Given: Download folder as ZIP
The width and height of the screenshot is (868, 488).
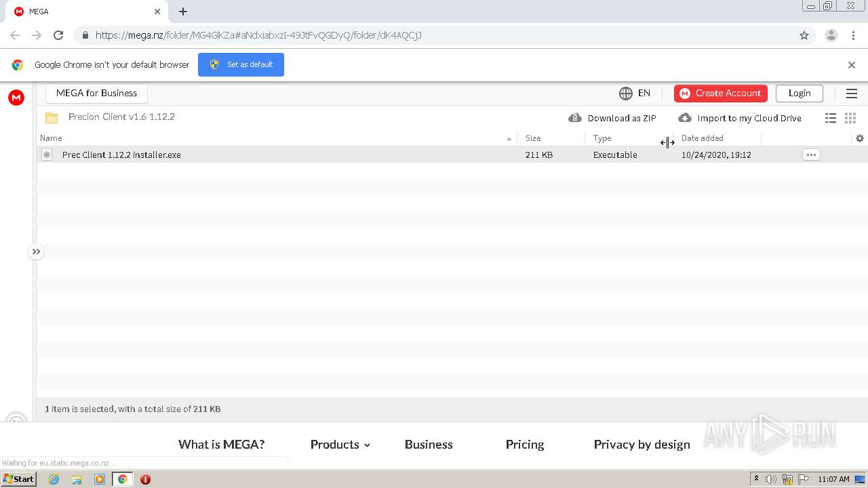Looking at the screenshot, I should point(612,118).
